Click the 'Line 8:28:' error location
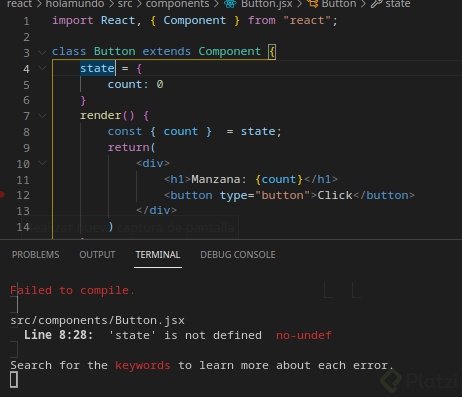The width and height of the screenshot is (462, 397). tap(58, 335)
